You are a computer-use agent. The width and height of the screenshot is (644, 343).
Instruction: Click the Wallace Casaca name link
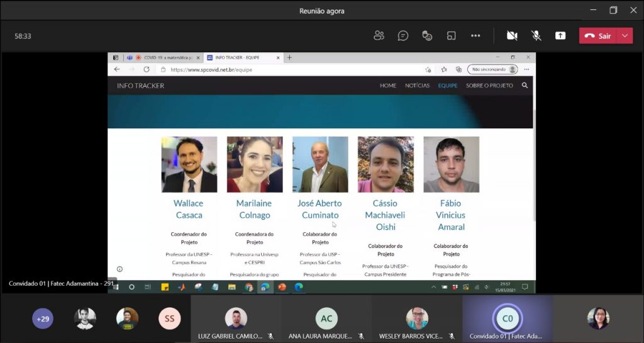(189, 209)
